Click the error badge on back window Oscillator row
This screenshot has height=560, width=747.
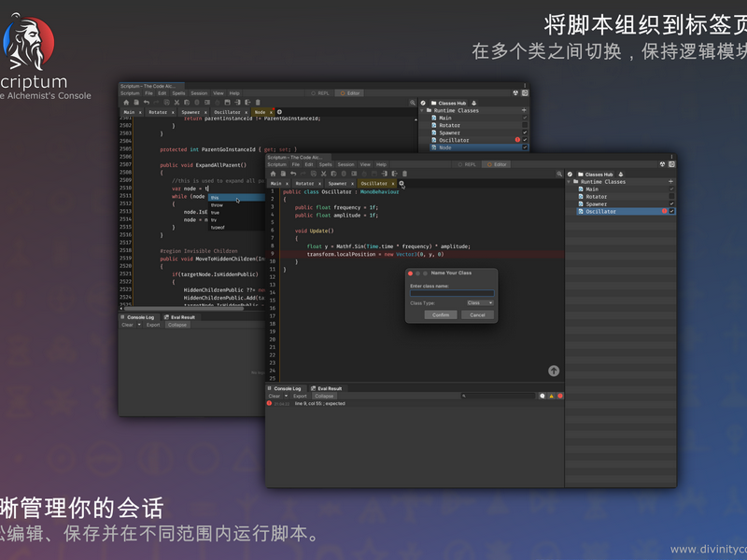tap(517, 139)
